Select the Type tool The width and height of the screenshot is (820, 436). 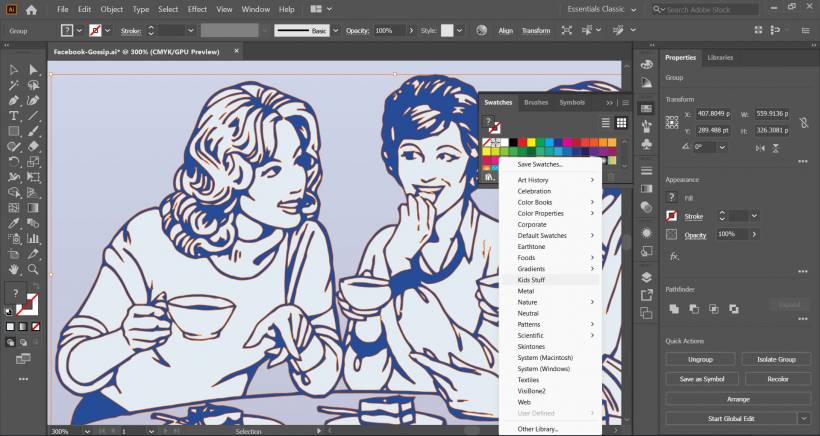pyautogui.click(x=14, y=115)
